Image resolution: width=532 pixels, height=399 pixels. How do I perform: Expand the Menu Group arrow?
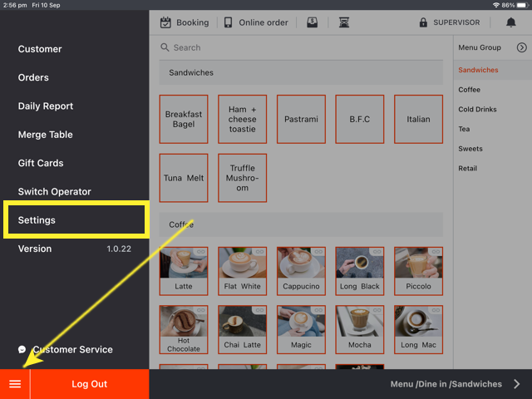coord(521,48)
